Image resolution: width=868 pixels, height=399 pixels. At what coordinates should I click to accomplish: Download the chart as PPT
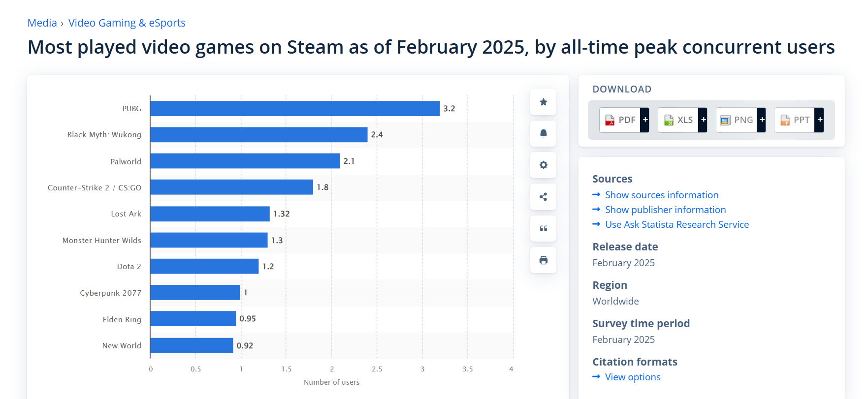click(x=799, y=120)
